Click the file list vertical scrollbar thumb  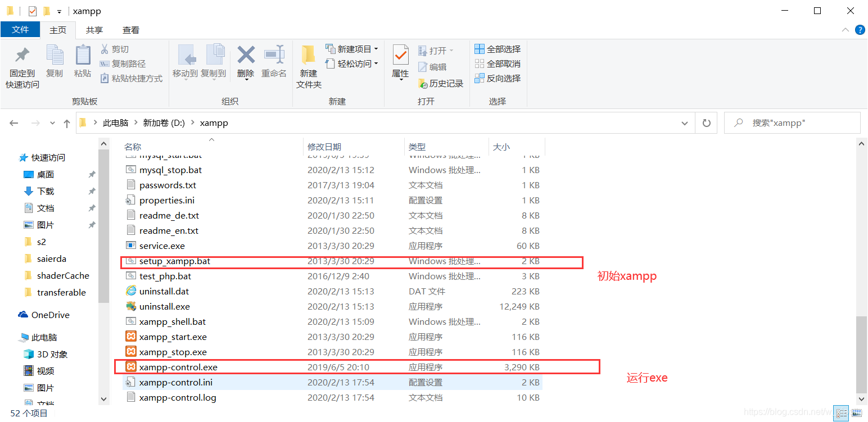pos(861,354)
